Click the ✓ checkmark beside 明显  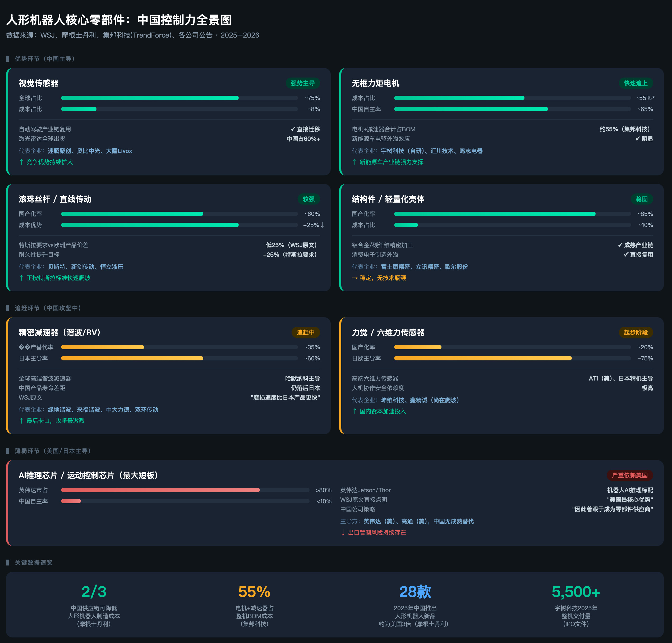[637, 139]
